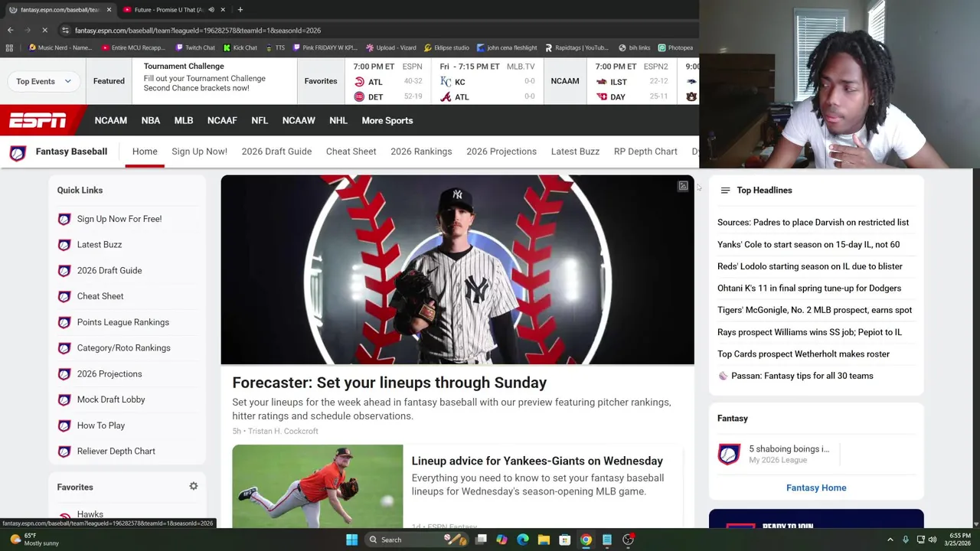The image size is (980, 551).
Task: Open More Sports menu
Action: pos(387,120)
